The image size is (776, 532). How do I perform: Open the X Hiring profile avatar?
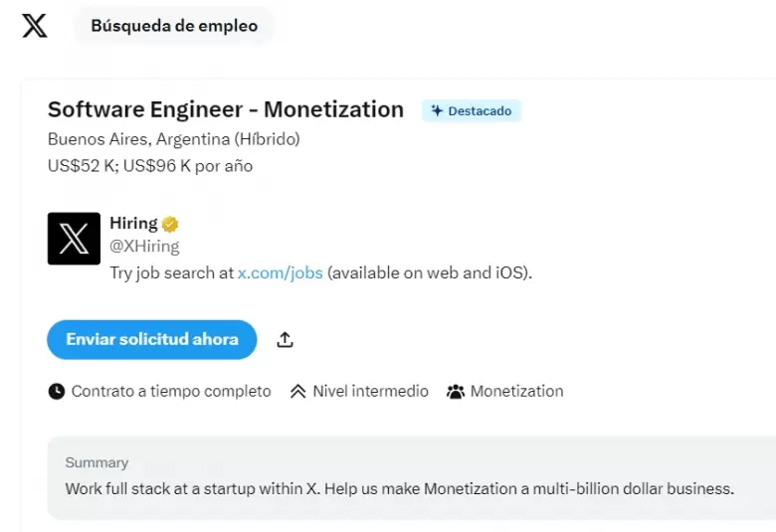74,239
